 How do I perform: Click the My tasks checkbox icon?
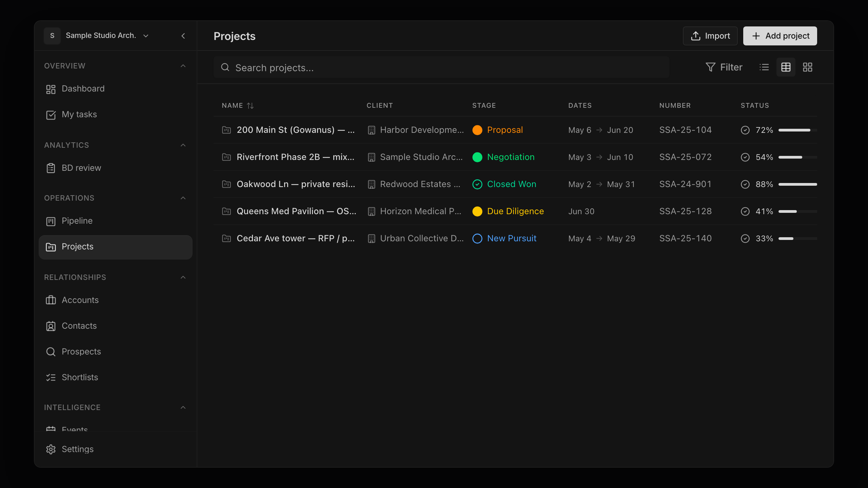pyautogui.click(x=51, y=115)
